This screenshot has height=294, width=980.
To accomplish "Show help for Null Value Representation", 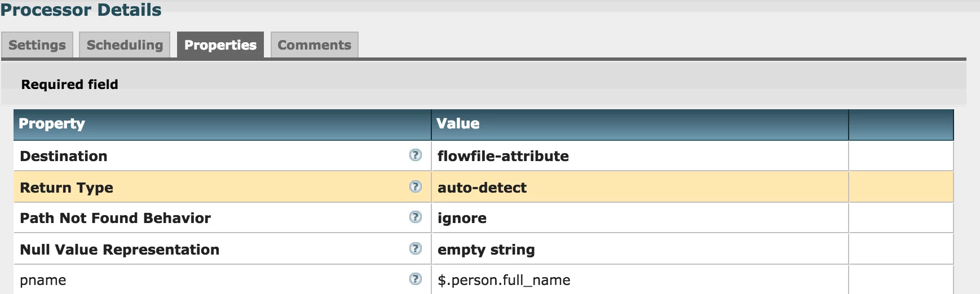I will point(415,248).
